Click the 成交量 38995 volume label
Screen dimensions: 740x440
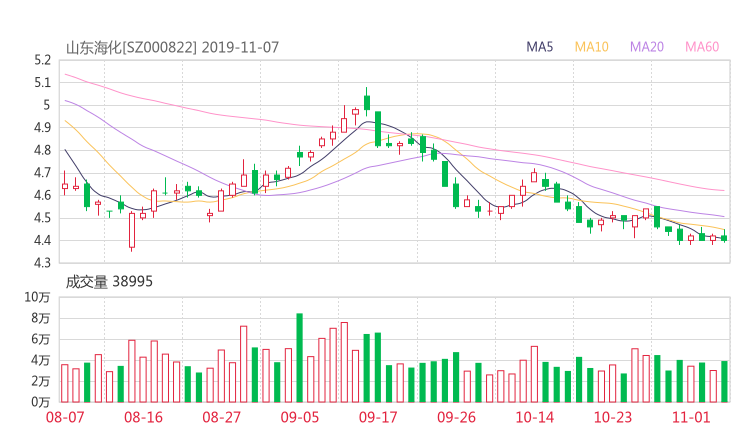(109, 282)
